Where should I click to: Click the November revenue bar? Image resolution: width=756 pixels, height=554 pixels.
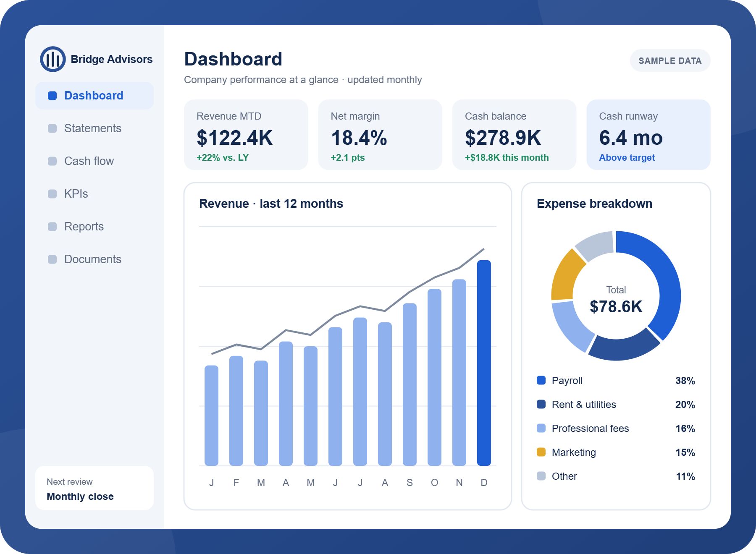click(x=459, y=373)
